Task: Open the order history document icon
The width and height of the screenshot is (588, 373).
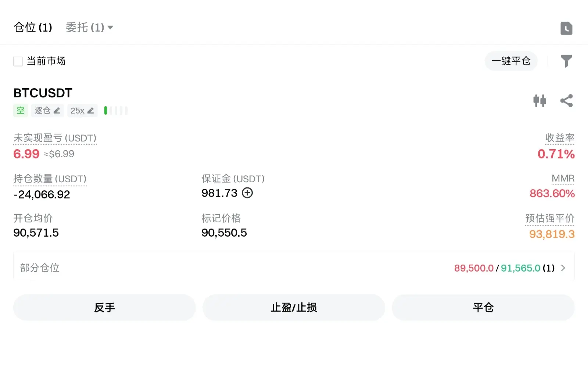Action: tap(566, 28)
